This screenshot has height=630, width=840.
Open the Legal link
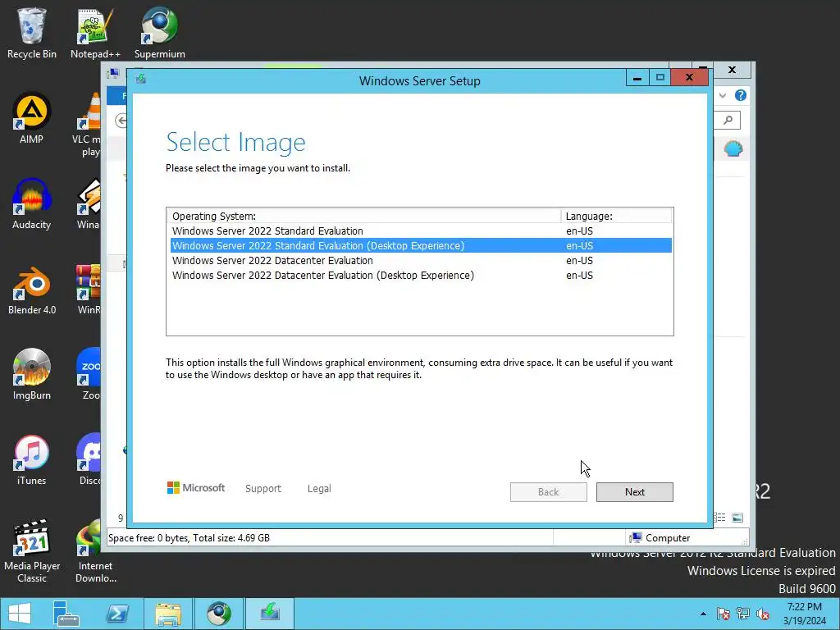pos(319,489)
